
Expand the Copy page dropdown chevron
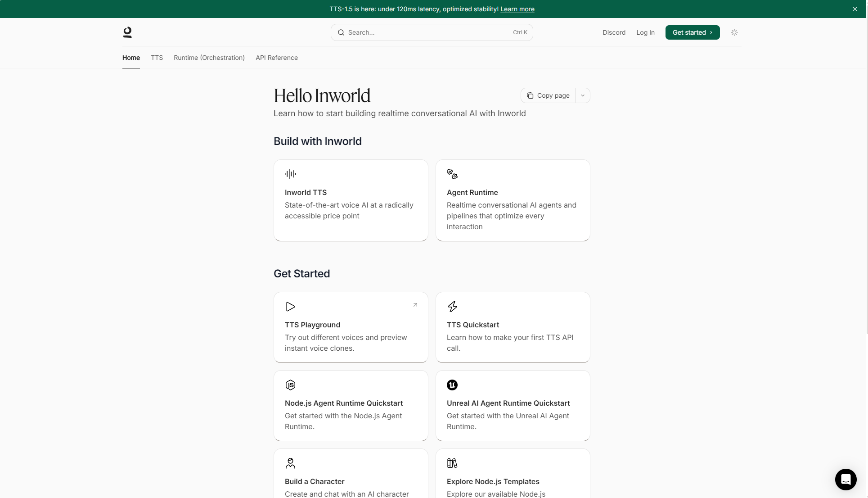[x=583, y=95]
